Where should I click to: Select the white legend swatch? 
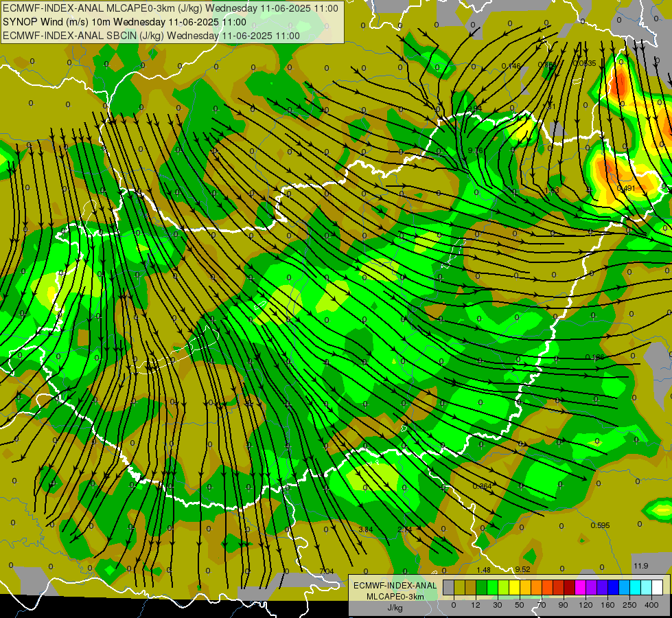coord(658,587)
